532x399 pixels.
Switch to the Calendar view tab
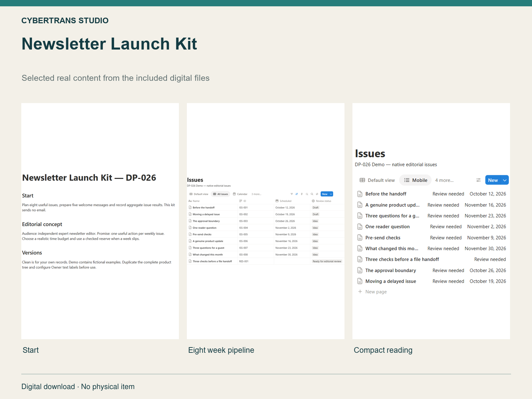point(240,194)
